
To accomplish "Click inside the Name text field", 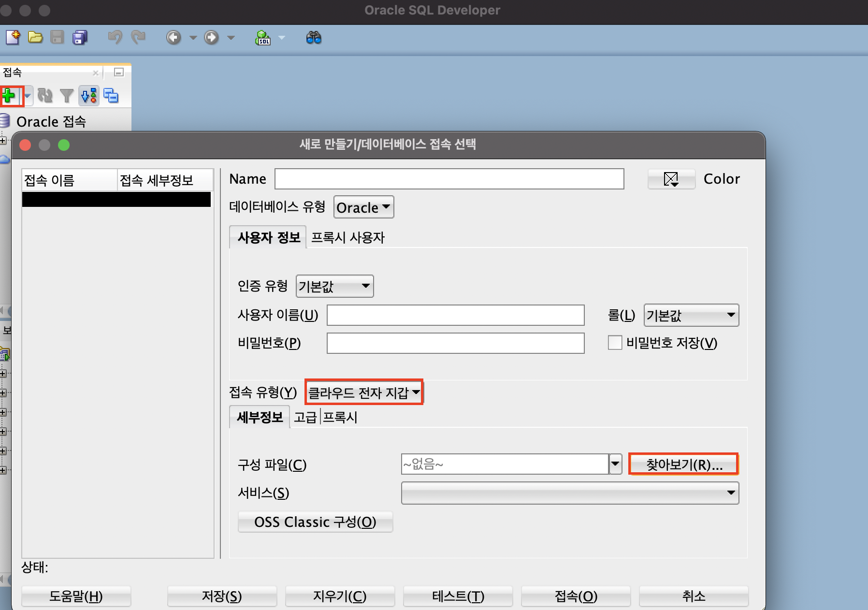I will coord(449,179).
